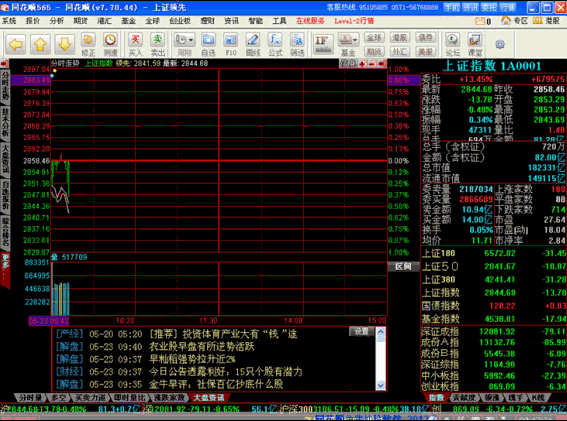Click the 全球 toolbar button
Screen dimensions: 567x421
pyautogui.click(x=374, y=37)
